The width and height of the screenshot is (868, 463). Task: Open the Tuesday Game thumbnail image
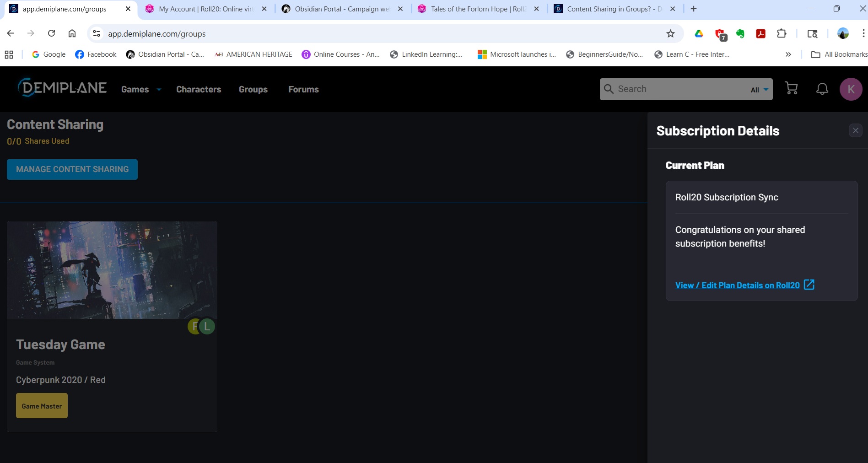(x=112, y=270)
